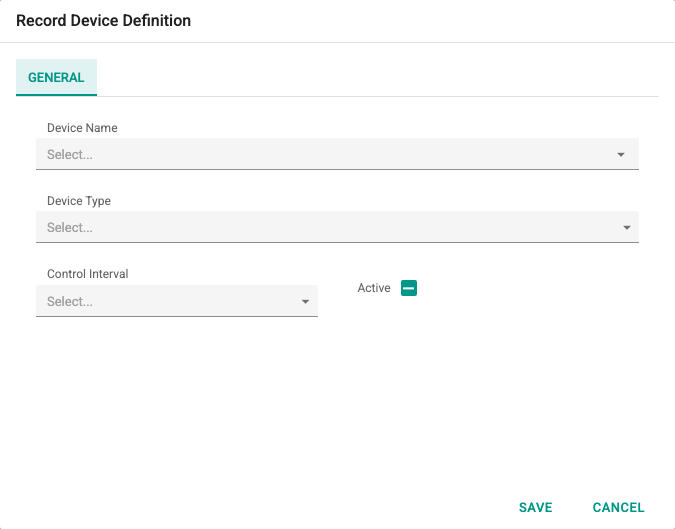675x529 pixels.
Task: Click the Device Type field label
Action: (x=79, y=201)
